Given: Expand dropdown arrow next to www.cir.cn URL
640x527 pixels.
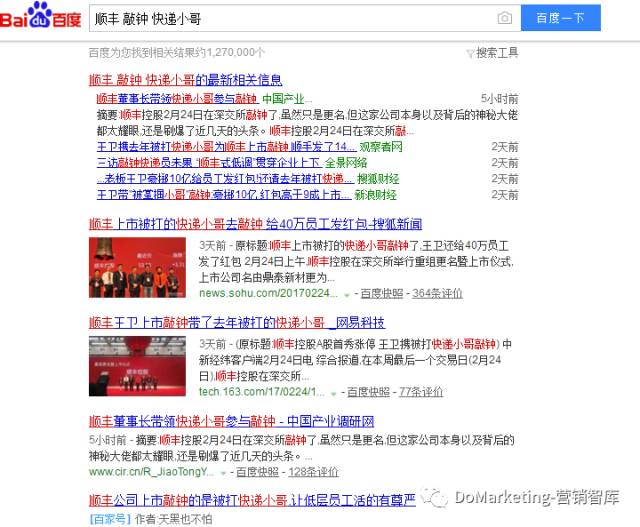Looking at the screenshot, I should pyautogui.click(x=223, y=473).
